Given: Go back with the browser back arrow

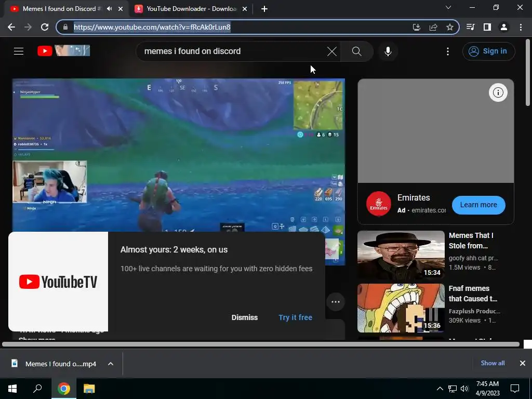Looking at the screenshot, I should (11, 27).
